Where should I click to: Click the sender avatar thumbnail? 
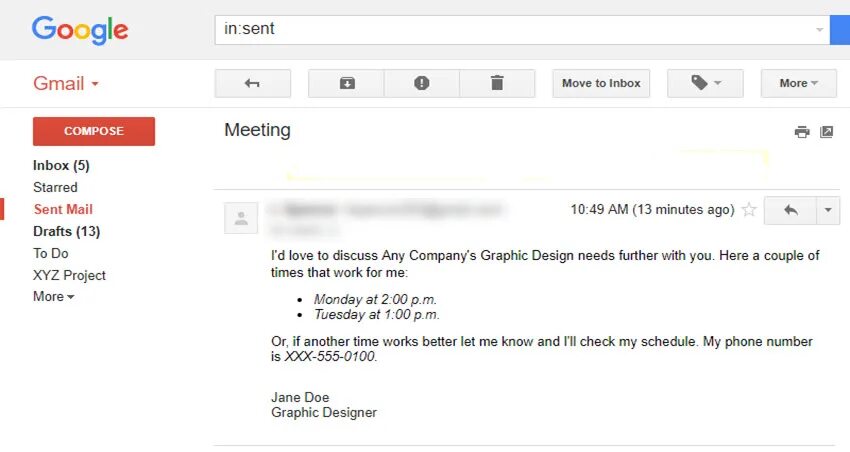(x=241, y=218)
